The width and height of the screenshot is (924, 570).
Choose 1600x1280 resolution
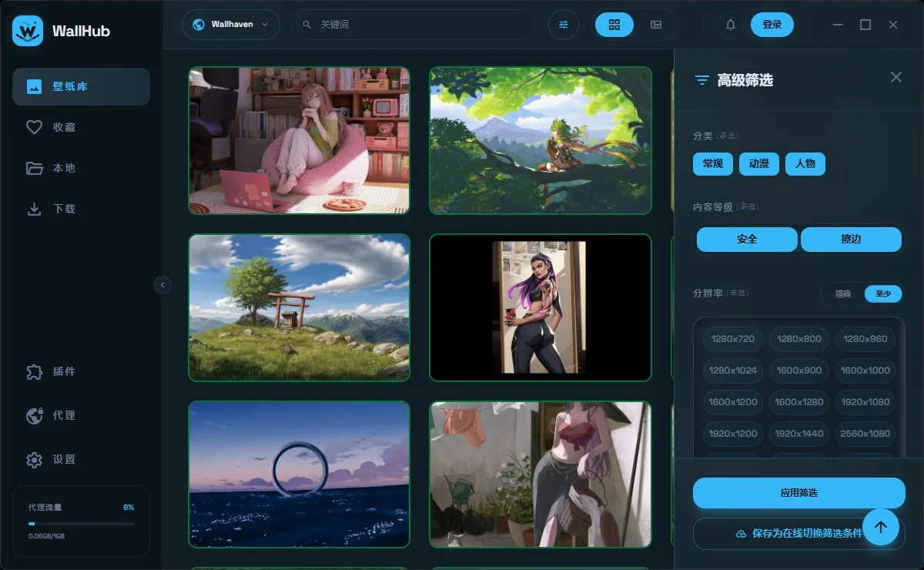tap(799, 402)
